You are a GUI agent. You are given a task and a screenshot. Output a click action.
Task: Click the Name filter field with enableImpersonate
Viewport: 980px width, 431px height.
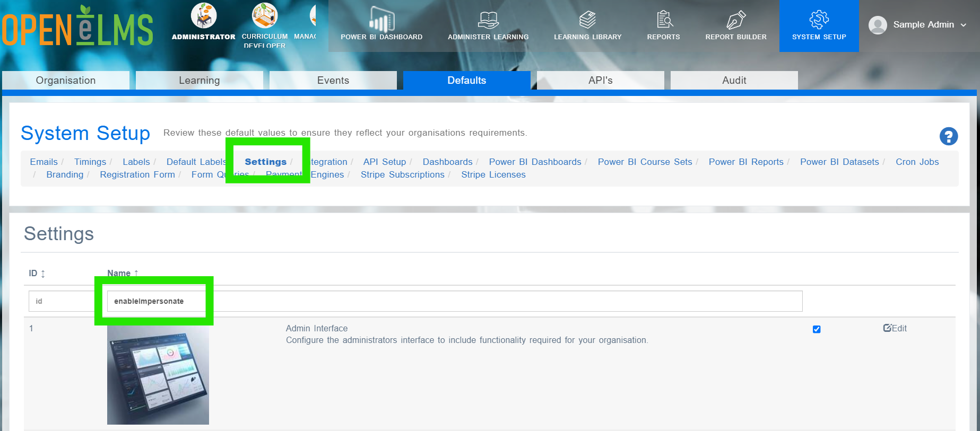(455, 301)
